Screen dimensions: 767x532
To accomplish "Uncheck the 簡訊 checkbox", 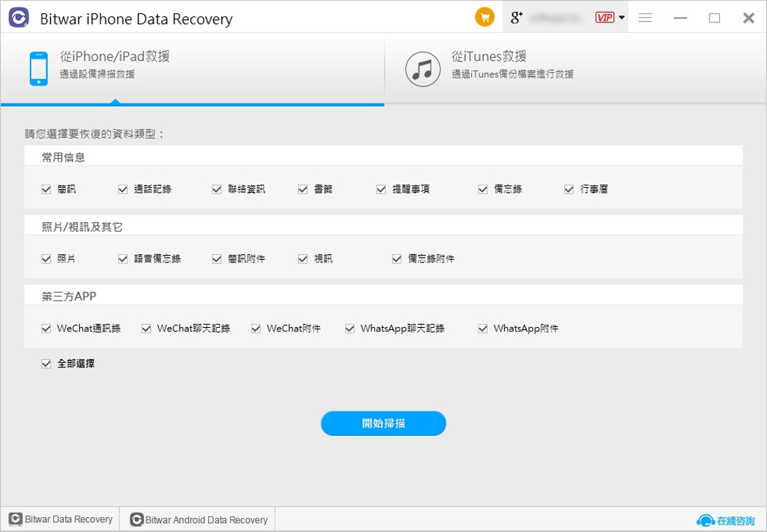I will [47, 189].
